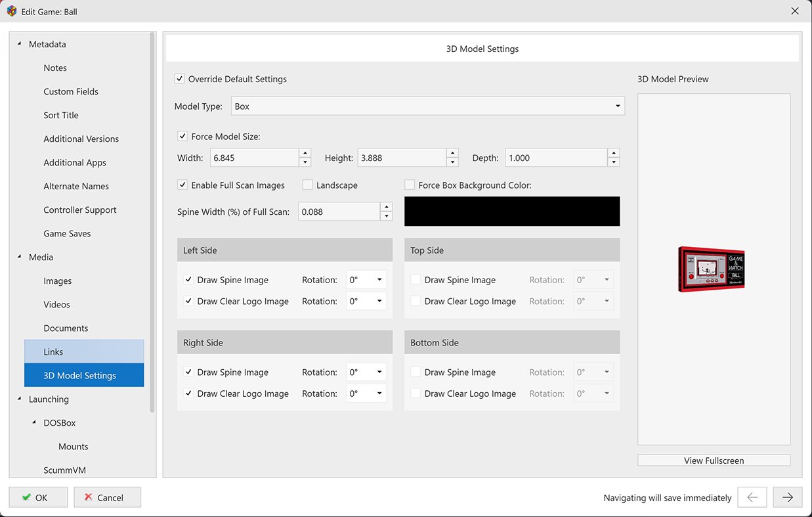Image resolution: width=812 pixels, height=517 pixels.
Task: Disable Enable Full Scan Images checkbox
Action: pos(182,185)
